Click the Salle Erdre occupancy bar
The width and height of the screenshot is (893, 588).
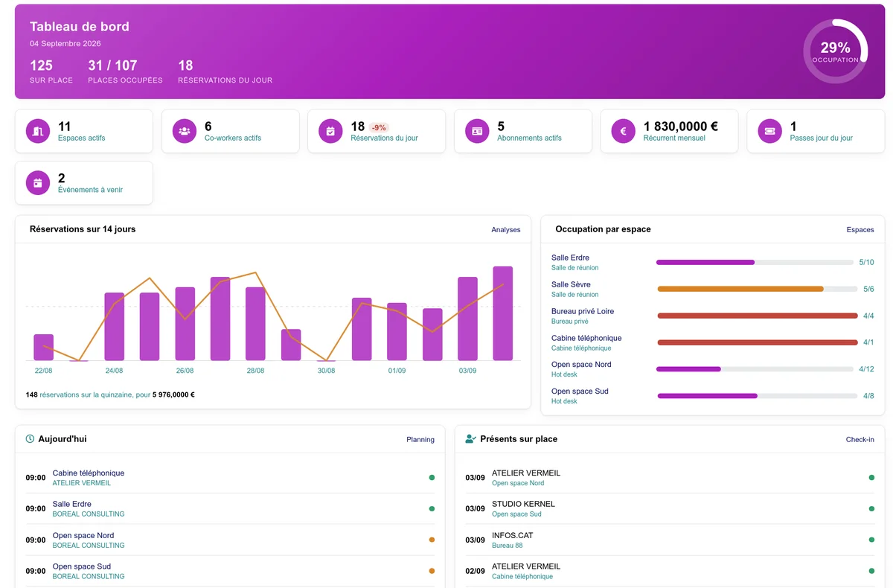(755, 262)
